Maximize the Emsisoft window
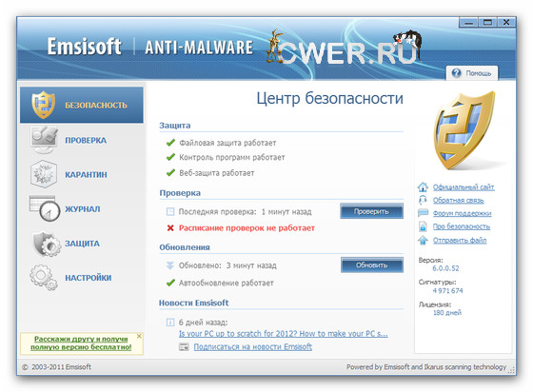This screenshot has width=533, height=392. [x=487, y=23]
